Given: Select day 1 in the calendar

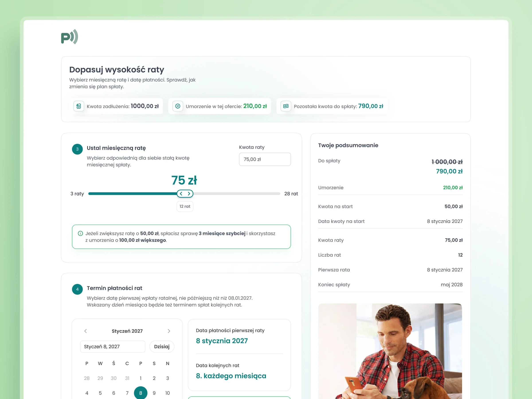Looking at the screenshot, I should coord(141,378).
